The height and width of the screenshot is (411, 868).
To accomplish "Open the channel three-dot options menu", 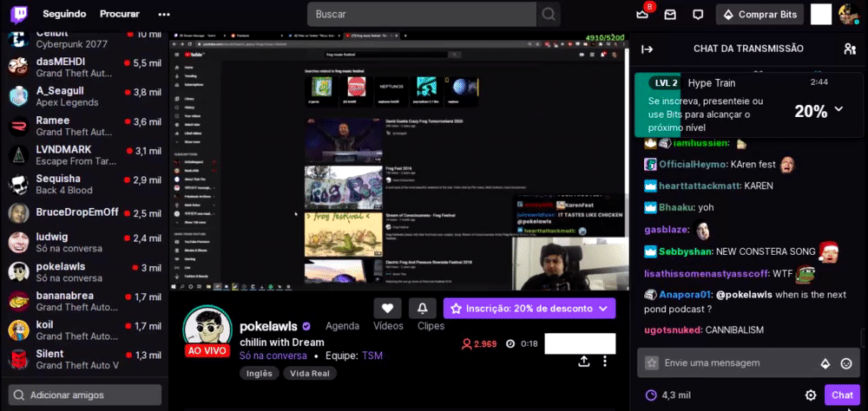I will click(x=605, y=362).
